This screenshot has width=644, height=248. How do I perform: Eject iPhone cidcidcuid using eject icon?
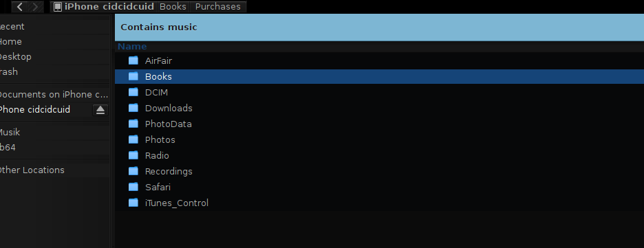coord(100,110)
